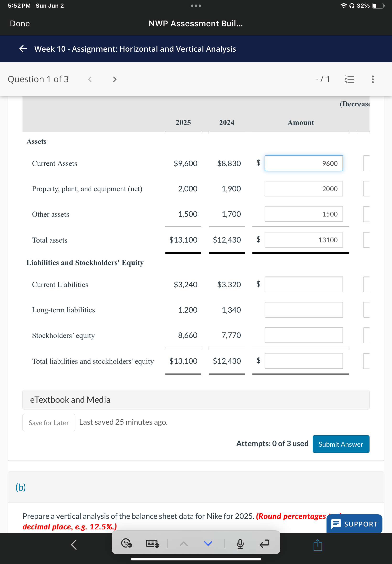Click the $3,320 Current Liabilities value
Viewport: 392px width, 564px height.
point(229,284)
